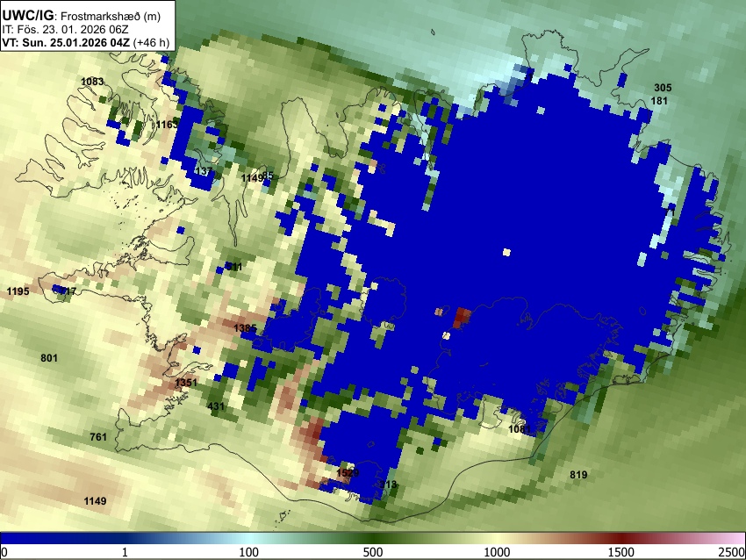Screen dimensions: 746x560
Task: Pick the map value 431
Action: 216,406
